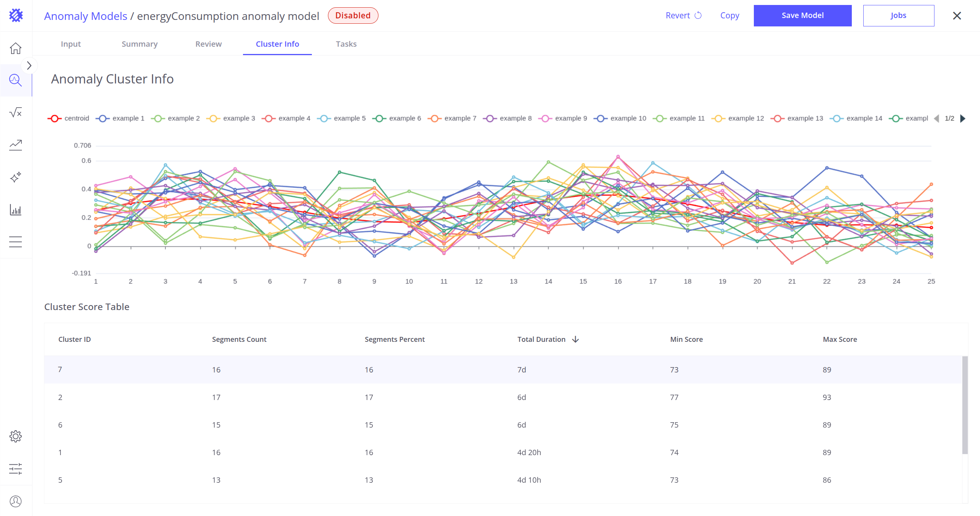
Task: Hide example 5 series in legend
Action: pos(342,118)
